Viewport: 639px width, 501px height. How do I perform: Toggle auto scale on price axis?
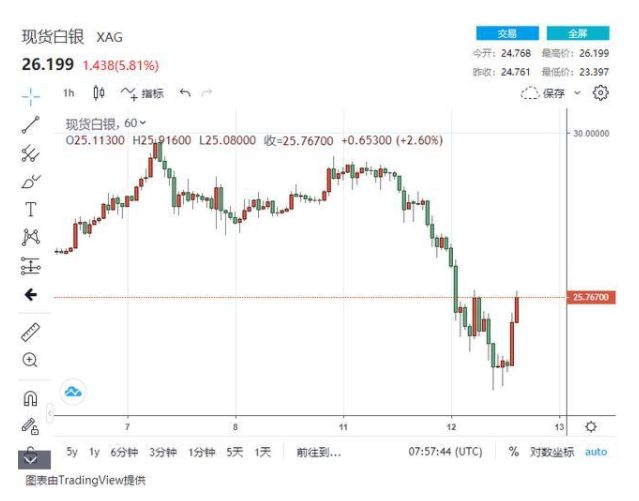[596, 452]
